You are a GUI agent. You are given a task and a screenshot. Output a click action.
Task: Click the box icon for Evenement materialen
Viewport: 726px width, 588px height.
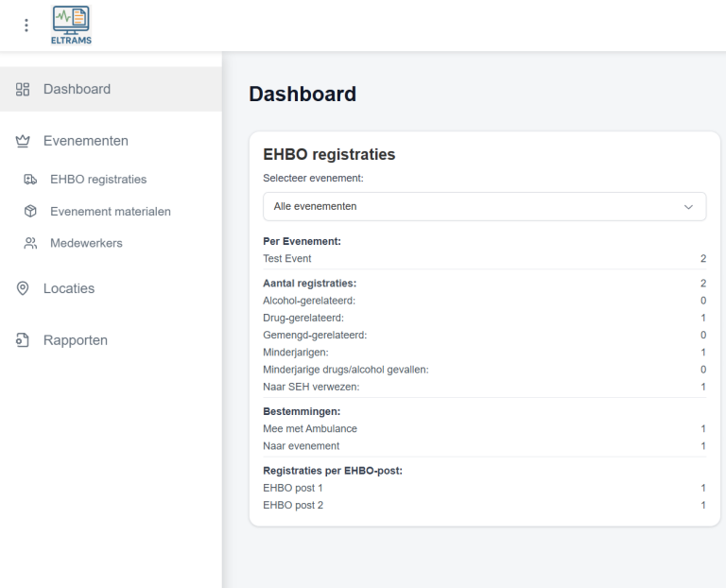coord(30,212)
